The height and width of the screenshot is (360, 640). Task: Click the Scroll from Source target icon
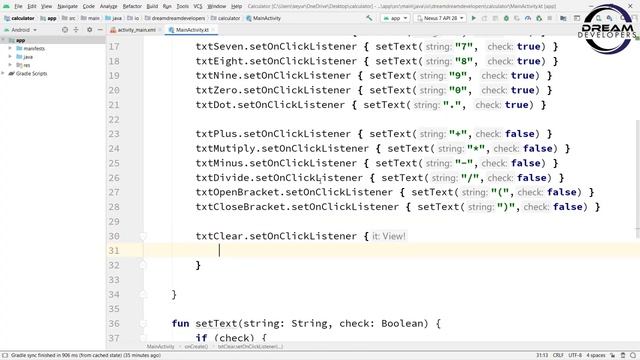pos(65,30)
